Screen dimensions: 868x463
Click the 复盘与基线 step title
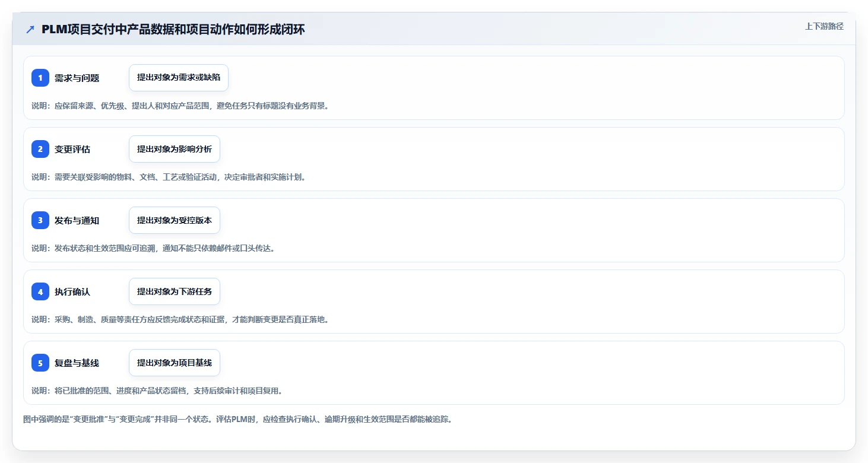click(x=77, y=363)
